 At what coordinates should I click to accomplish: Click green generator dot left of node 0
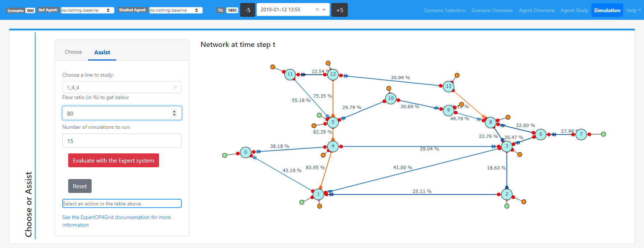click(225, 156)
